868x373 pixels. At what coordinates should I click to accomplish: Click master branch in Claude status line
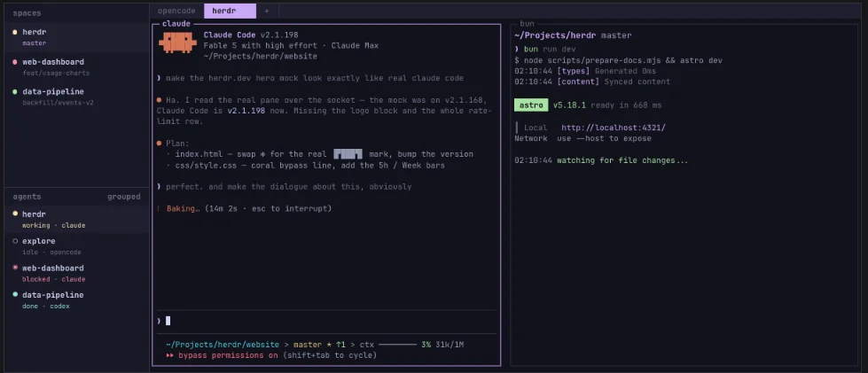pyautogui.click(x=308, y=345)
